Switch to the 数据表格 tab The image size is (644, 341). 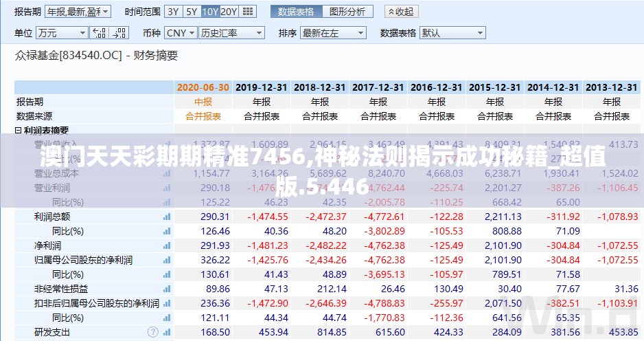296,12
